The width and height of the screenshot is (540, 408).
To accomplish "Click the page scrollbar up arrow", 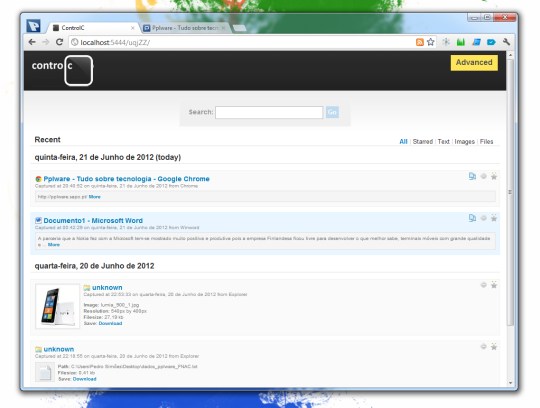I will click(x=510, y=55).
